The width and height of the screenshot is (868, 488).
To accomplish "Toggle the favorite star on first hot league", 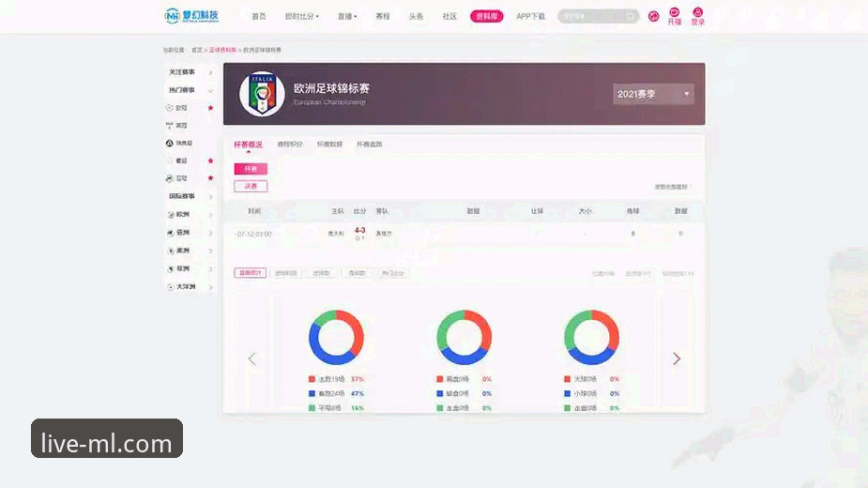I will click(x=210, y=108).
